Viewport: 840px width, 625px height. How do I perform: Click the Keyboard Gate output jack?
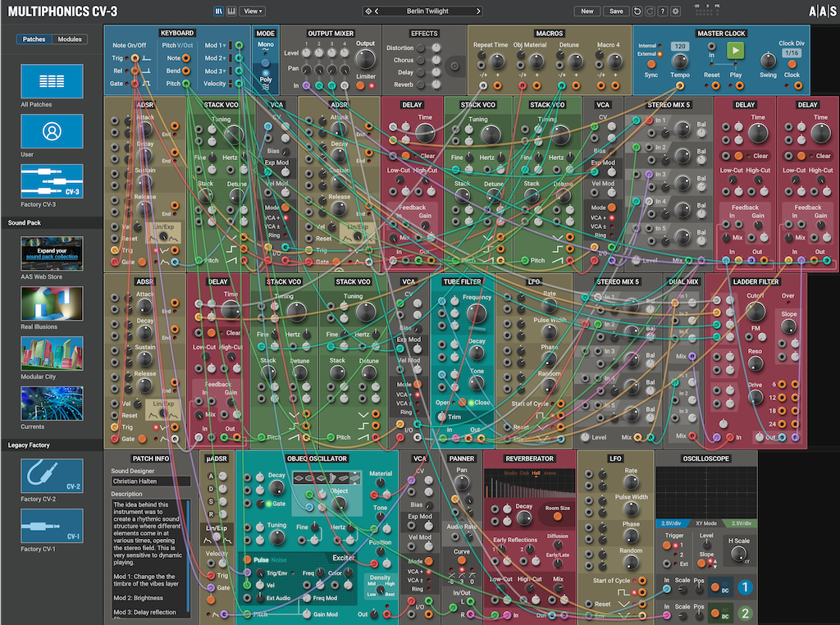click(x=135, y=84)
